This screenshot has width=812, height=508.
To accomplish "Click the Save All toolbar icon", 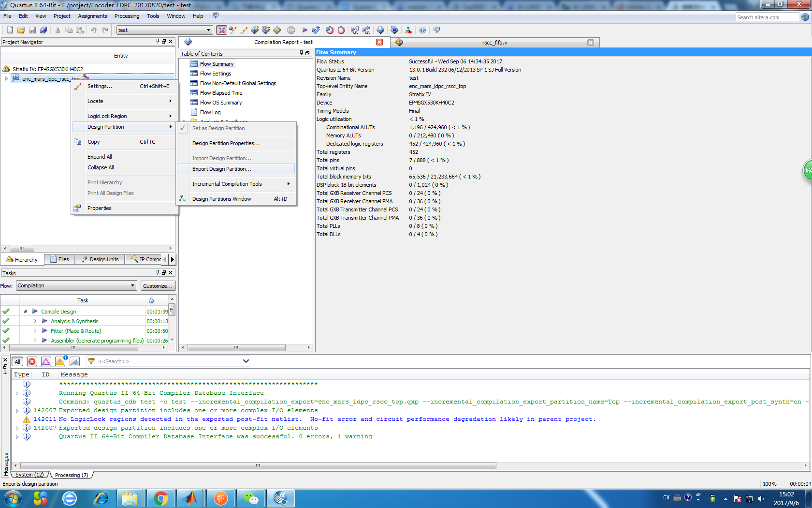I will 43,30.
